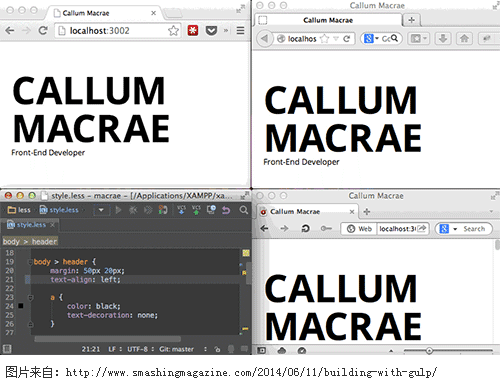The width and height of the screenshot is (500, 388).
Task: Open Opera Link cloud icon in status bar
Action: (x=282, y=350)
